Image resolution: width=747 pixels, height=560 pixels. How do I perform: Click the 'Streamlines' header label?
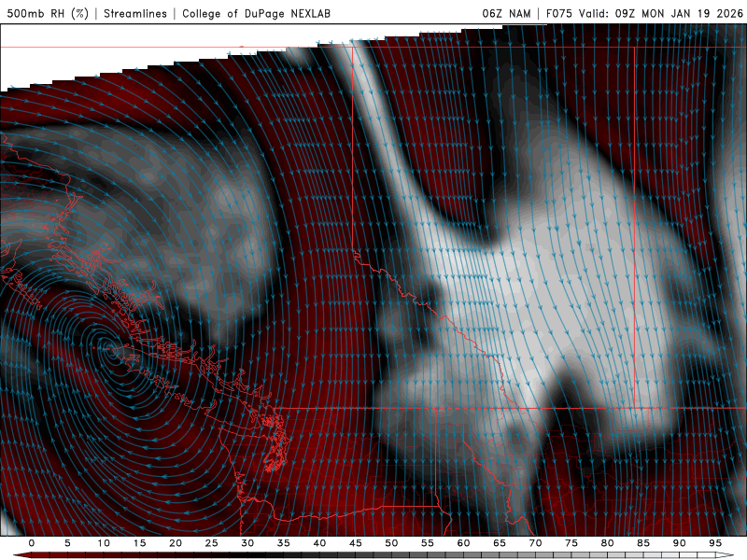135,13
